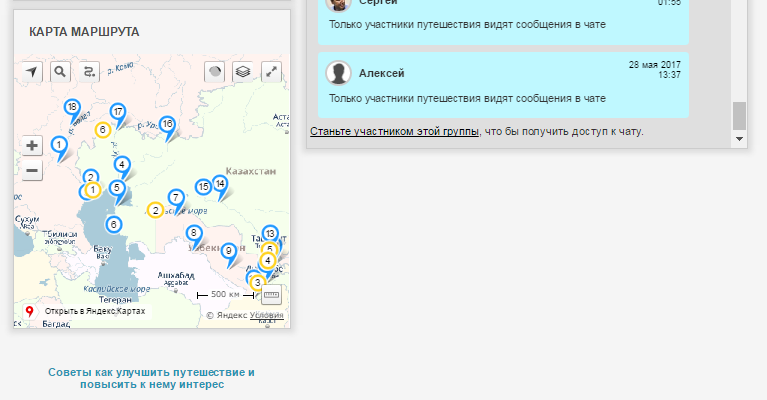Click blue map marker number 18
767x400 pixels.
pos(71,107)
